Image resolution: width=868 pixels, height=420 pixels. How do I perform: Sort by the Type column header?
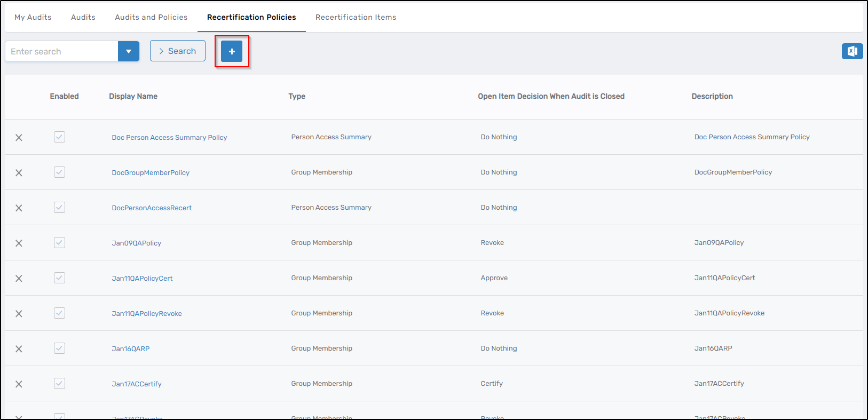pos(297,97)
